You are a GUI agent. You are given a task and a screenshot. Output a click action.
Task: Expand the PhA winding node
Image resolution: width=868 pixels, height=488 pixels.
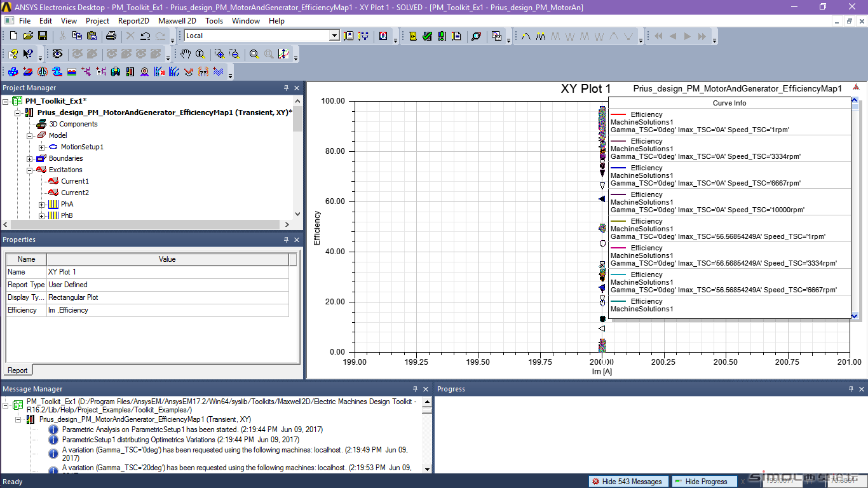coord(41,204)
